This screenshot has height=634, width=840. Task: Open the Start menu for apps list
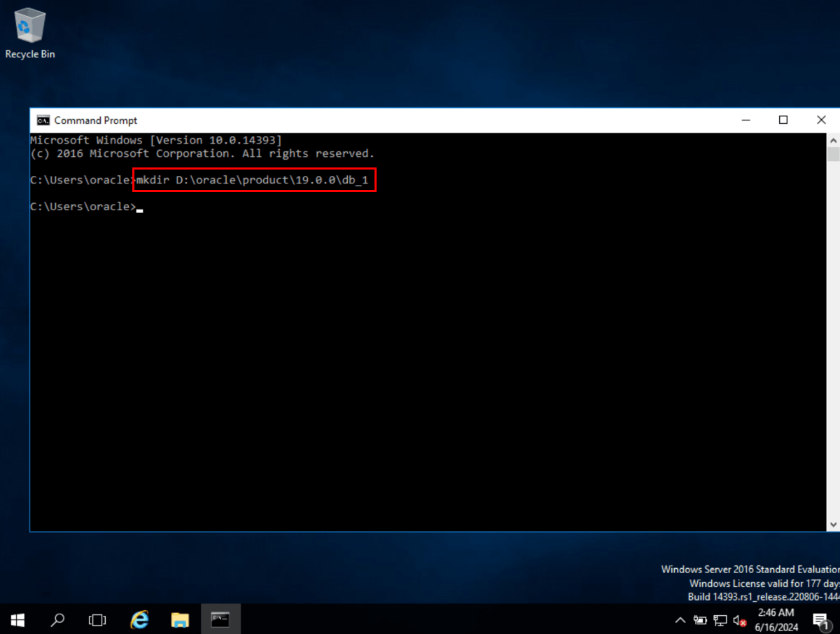click(17, 619)
